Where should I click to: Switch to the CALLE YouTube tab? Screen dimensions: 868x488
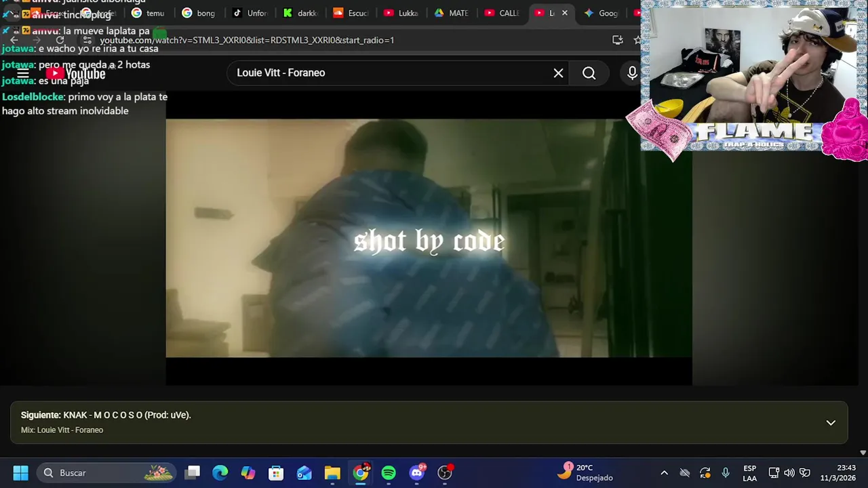(x=502, y=13)
